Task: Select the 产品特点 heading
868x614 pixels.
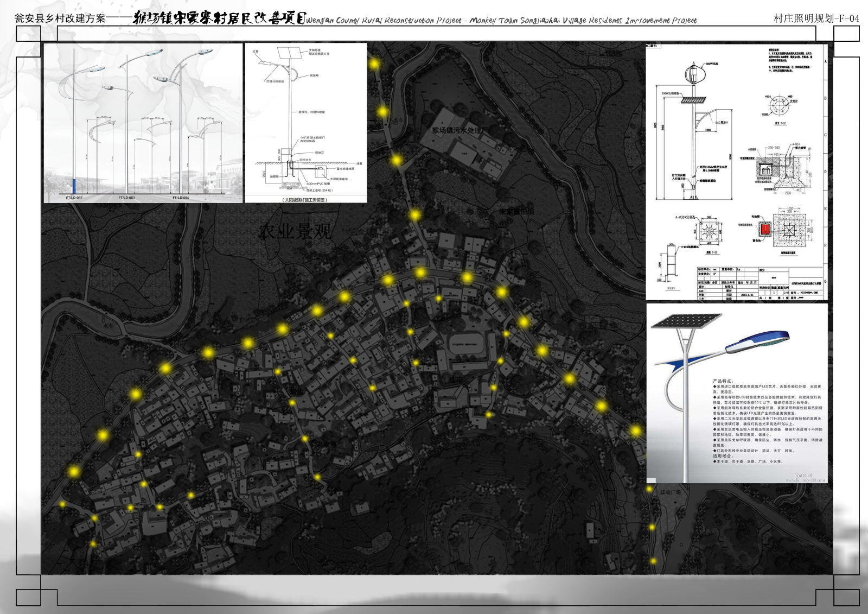Action: coord(723,381)
